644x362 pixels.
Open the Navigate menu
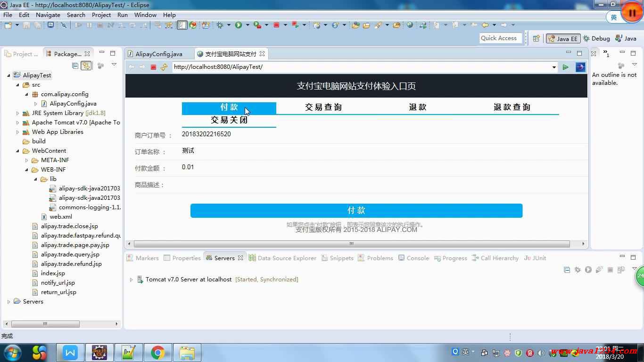click(x=48, y=15)
